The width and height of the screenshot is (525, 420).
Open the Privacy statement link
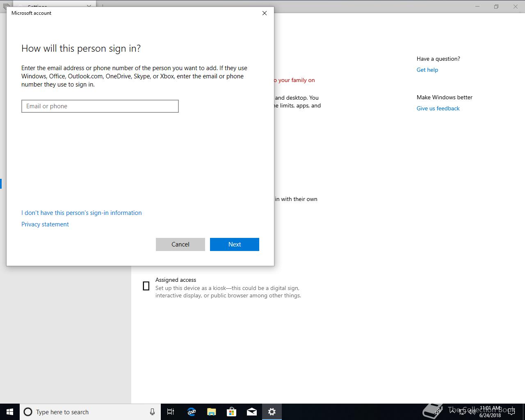(45, 224)
